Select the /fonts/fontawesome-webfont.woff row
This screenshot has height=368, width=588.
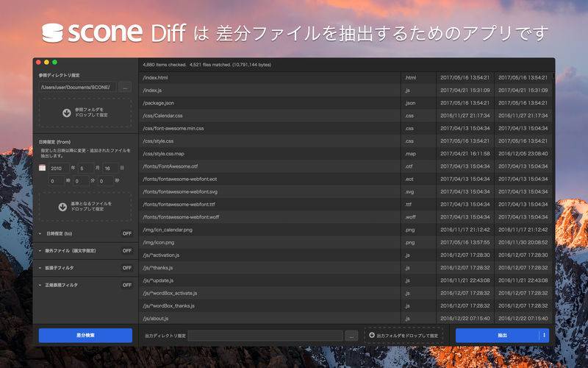pyautogui.click(x=346, y=217)
